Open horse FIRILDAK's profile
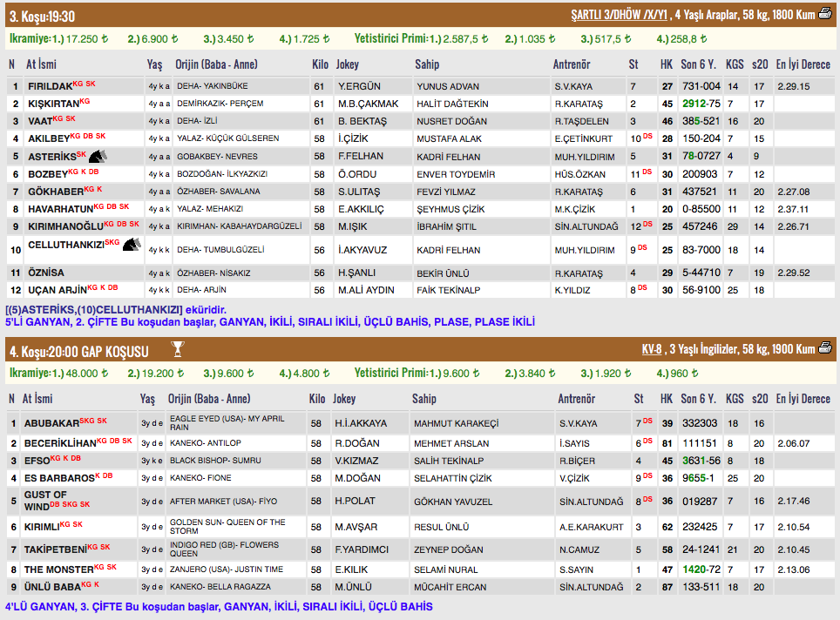The height and width of the screenshot is (620, 840). tap(50, 86)
